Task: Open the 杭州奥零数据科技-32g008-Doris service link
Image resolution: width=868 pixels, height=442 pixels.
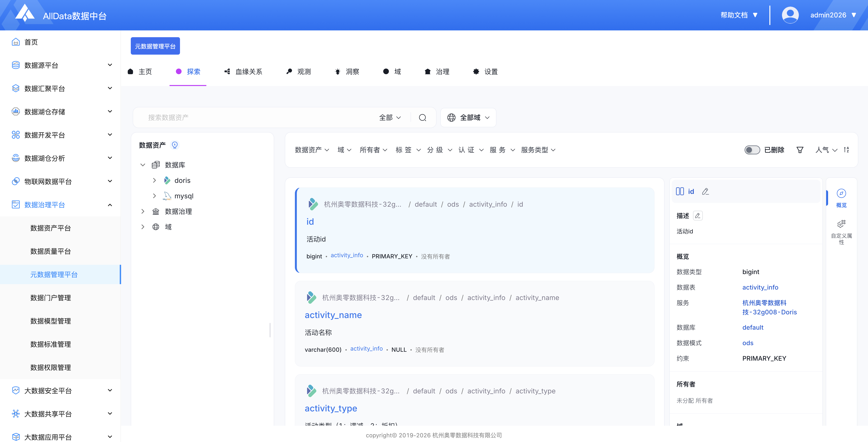Action: [x=769, y=307]
